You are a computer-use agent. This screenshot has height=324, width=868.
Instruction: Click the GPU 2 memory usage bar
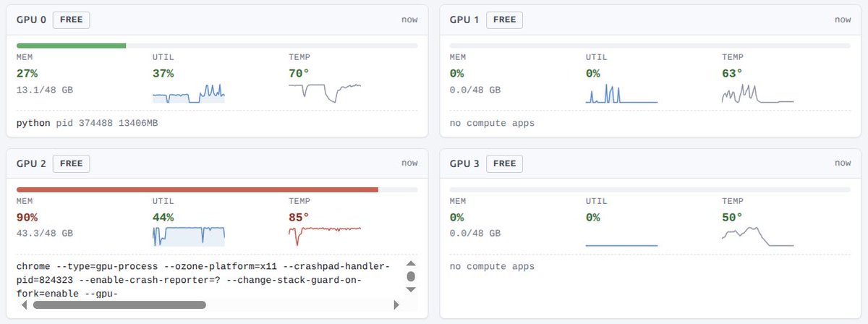217,189
